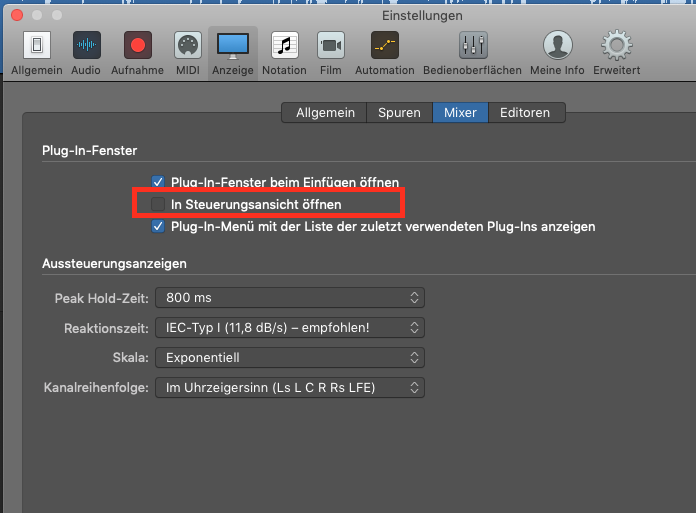Viewport: 696px width, 513px height.
Task: Enable In Steuerungsansicht öffnen checkbox
Action: coord(158,204)
